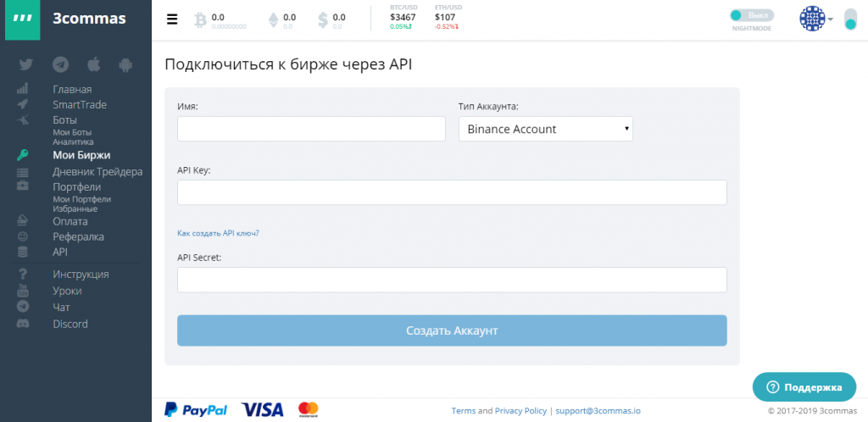Click the teal vertical toggle at top right
Screen dimensions: 868x422
point(850,19)
